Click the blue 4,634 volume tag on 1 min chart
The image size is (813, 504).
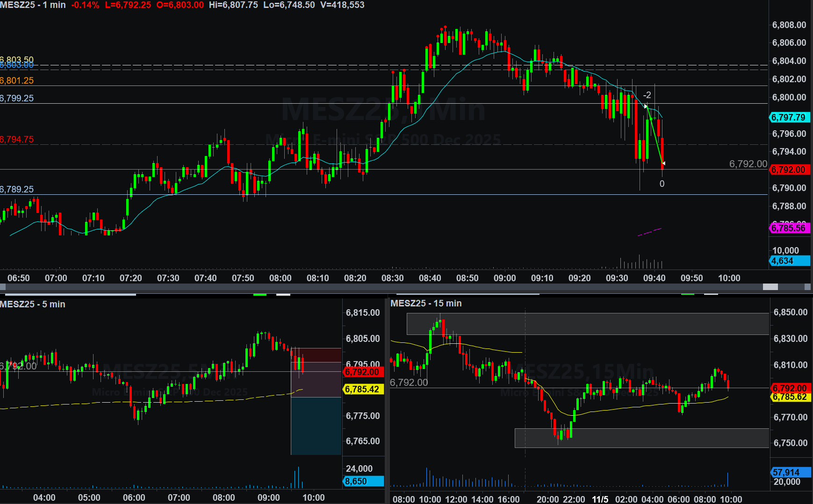789,261
